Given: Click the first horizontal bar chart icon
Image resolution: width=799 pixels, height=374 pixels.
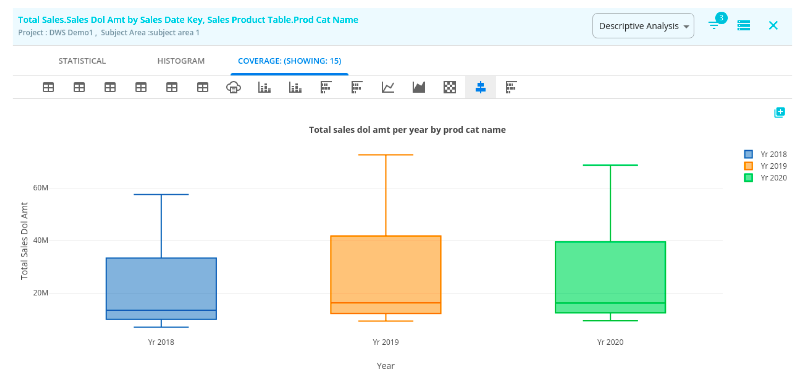Looking at the screenshot, I should click(x=326, y=88).
